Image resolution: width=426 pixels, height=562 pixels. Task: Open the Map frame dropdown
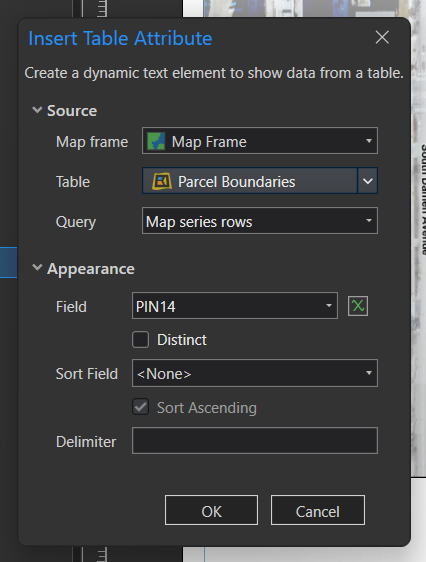point(260,140)
